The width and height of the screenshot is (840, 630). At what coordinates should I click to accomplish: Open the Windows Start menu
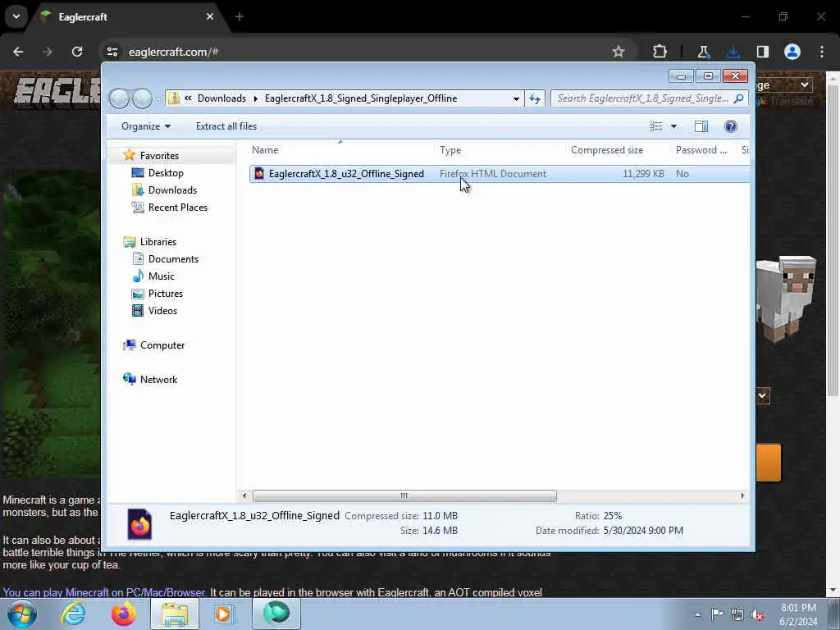point(22,614)
